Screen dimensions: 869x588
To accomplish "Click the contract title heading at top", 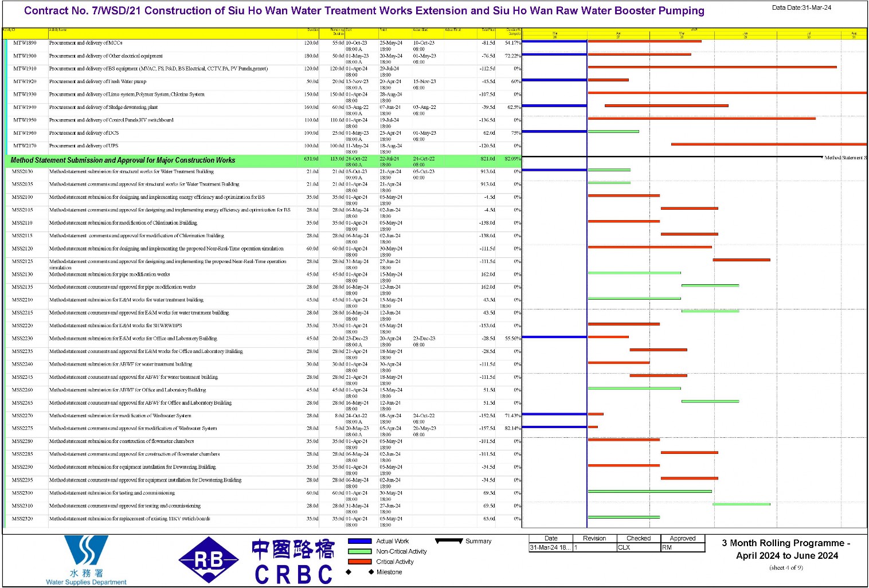I will coord(364,10).
